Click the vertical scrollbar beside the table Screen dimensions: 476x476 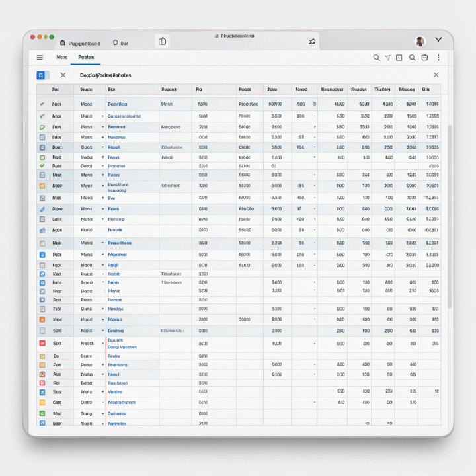450,216
